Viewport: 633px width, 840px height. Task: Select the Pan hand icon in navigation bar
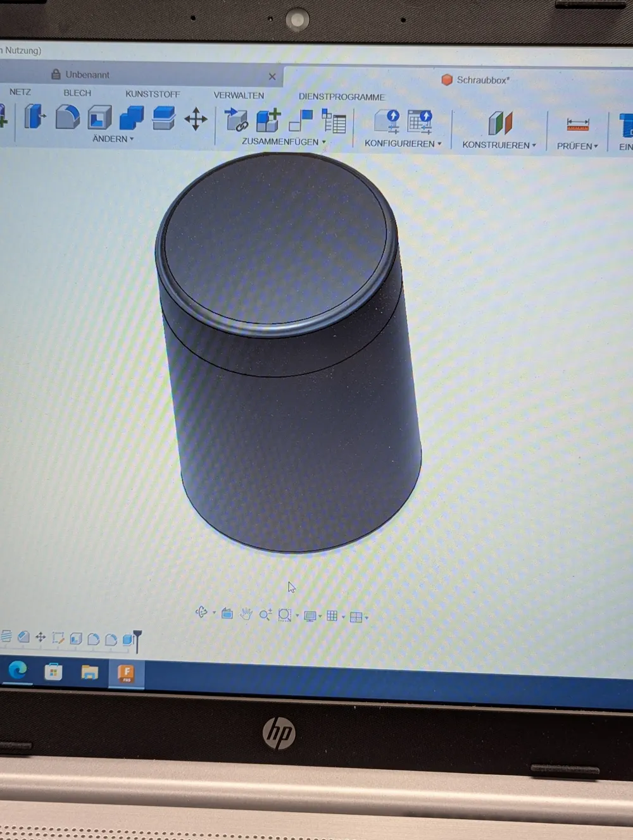pyautogui.click(x=247, y=614)
